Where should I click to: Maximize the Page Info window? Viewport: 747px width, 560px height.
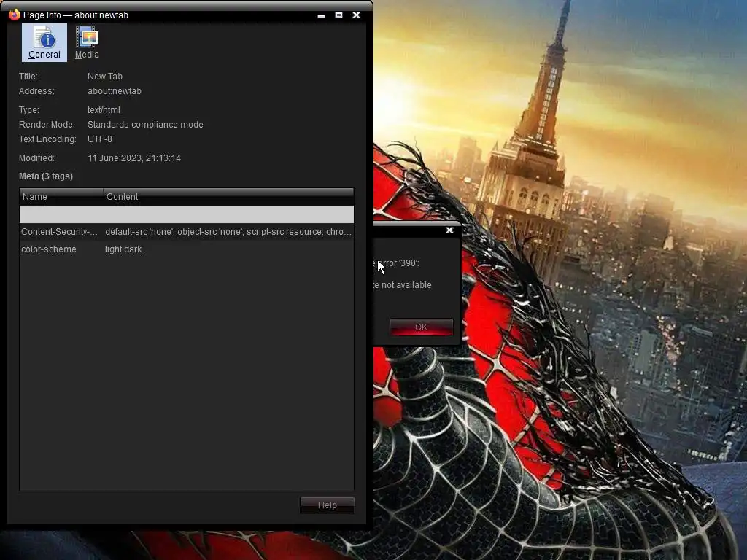[x=338, y=15]
